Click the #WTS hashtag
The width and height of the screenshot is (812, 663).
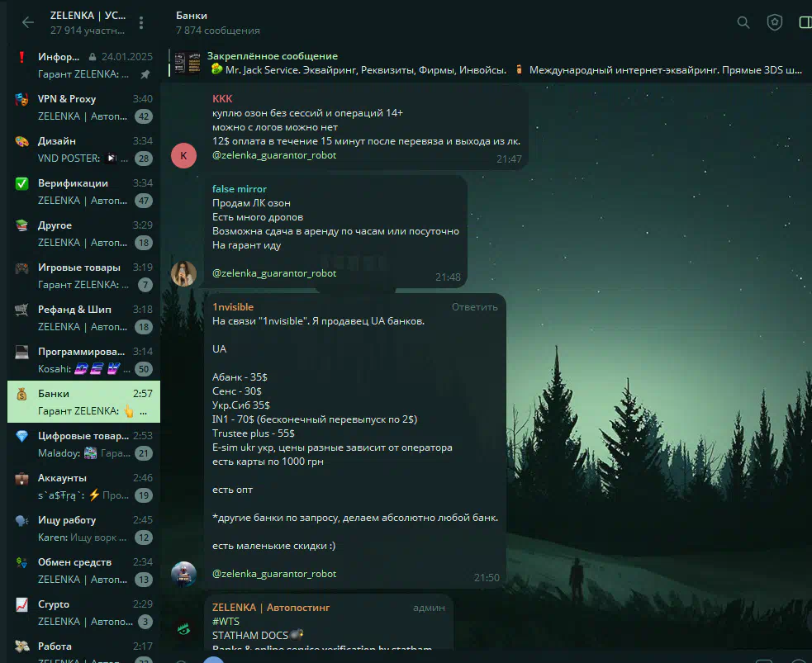point(226,622)
